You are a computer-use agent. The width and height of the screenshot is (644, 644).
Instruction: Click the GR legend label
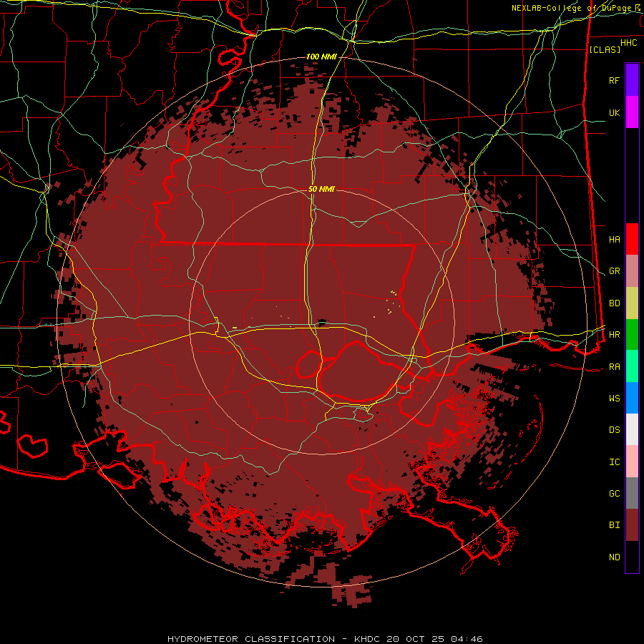pos(614,271)
